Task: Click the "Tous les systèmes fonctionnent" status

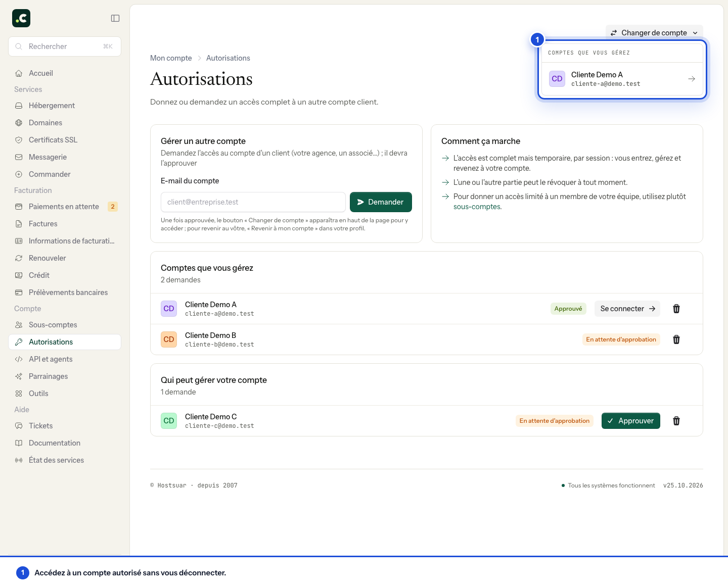Action: click(x=608, y=485)
